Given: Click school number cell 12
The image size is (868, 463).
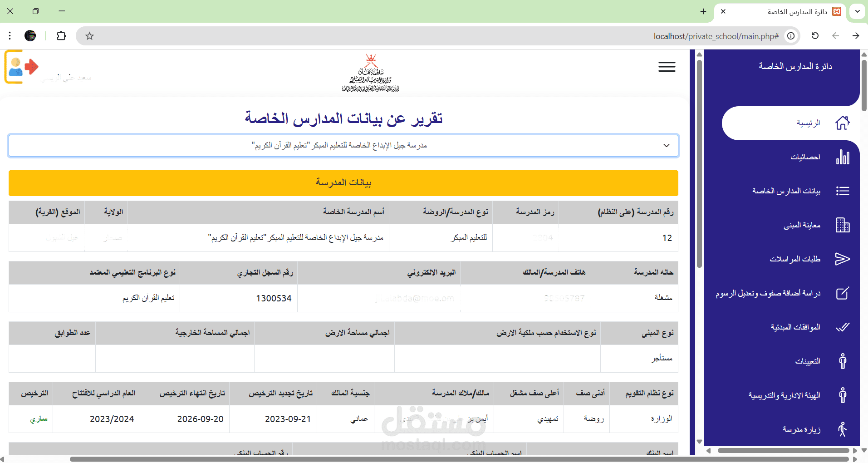Looking at the screenshot, I should click(x=618, y=238).
